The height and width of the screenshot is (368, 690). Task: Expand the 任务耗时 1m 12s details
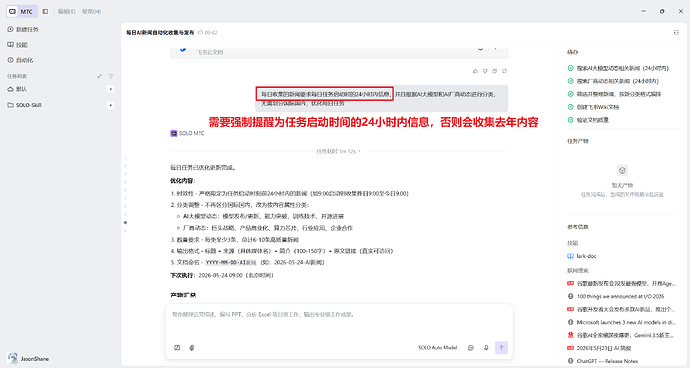pyautogui.click(x=338, y=151)
